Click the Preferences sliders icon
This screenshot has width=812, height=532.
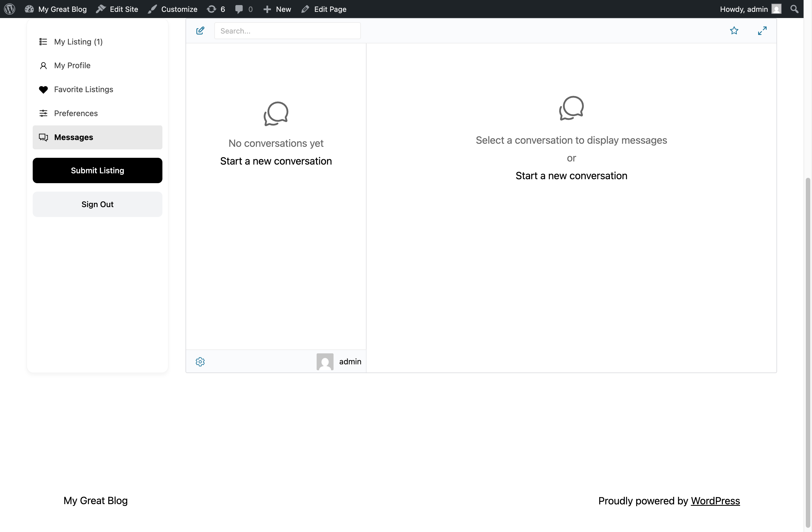coord(43,113)
